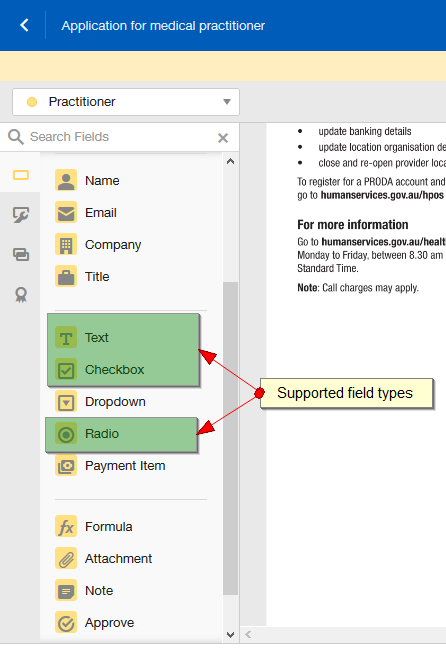This screenshot has width=446, height=660.
Task: Click the field list scroll up arrow
Action: (x=230, y=161)
